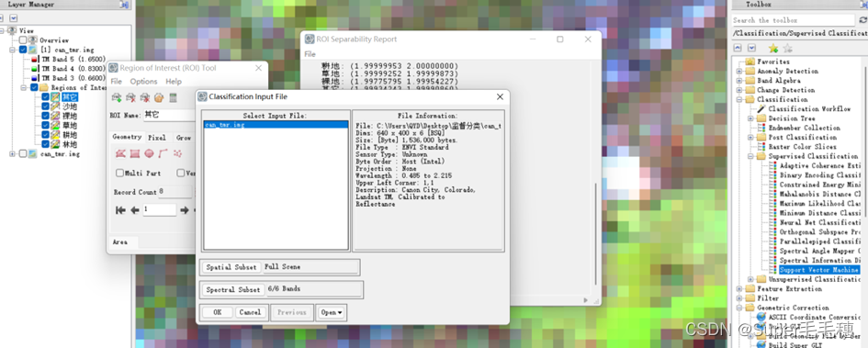This screenshot has width=868, height=348.
Task: Expand Unsupervised Classification folder
Action: coord(750,279)
